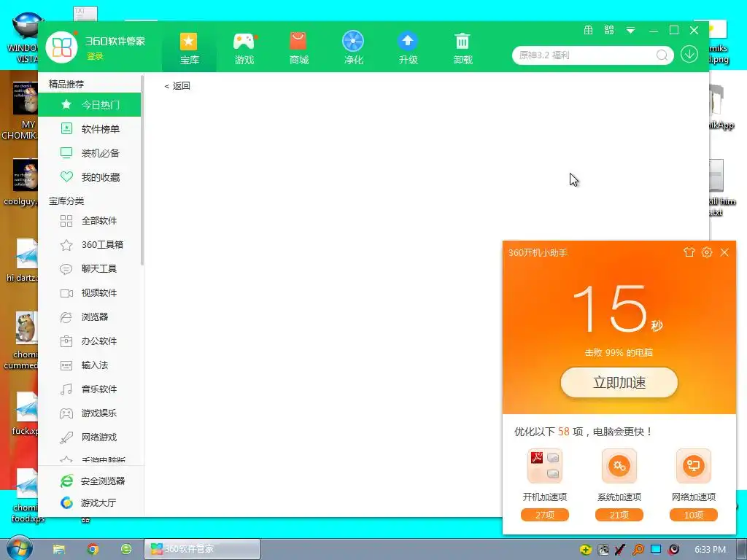Screen dimensions: 747x560
Task: Open the green 360 browser taskbar icon
Action: tap(126, 549)
